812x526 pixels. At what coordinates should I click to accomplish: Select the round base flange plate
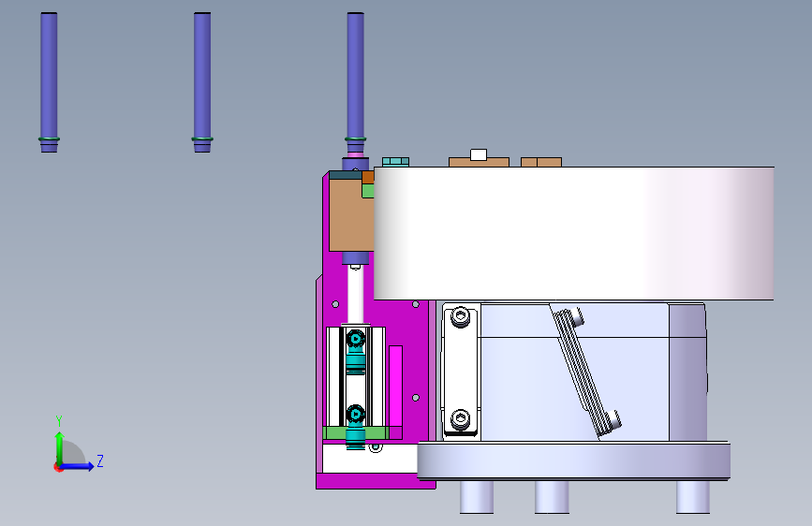pyautogui.click(x=574, y=460)
